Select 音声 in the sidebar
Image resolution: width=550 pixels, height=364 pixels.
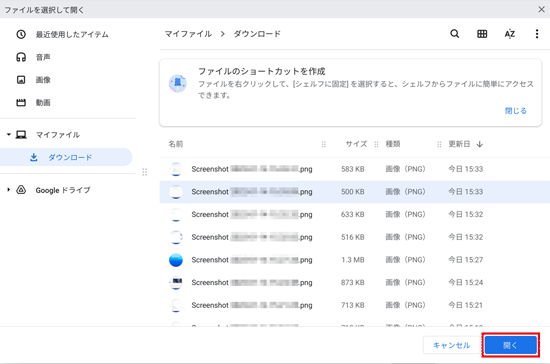[x=43, y=57]
